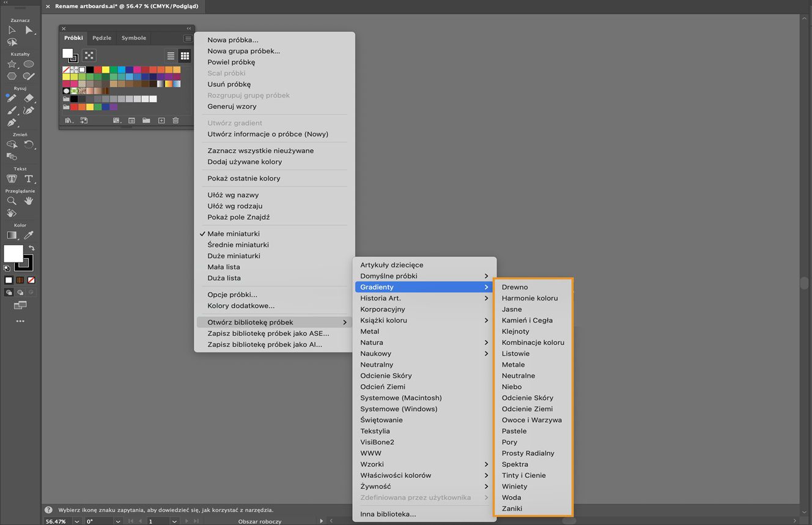Screen dimensions: 812x525
Task: Expand Domyślne próbki submenu
Action: [x=425, y=276]
